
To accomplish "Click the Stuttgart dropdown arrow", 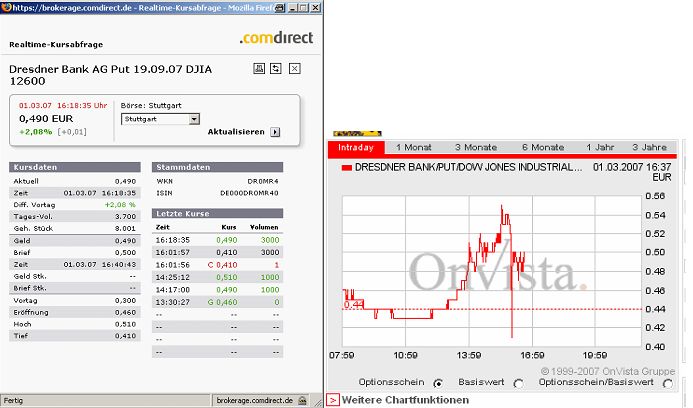I will [x=194, y=119].
